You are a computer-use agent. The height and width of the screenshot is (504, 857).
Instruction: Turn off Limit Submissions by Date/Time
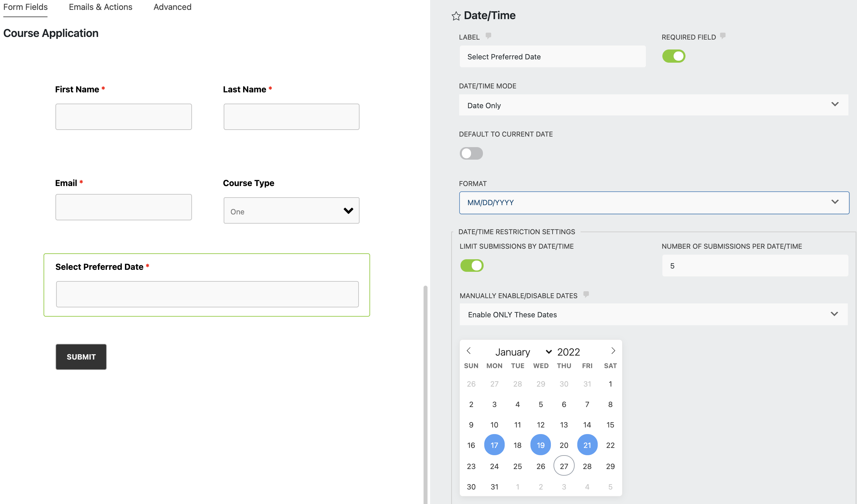click(472, 266)
